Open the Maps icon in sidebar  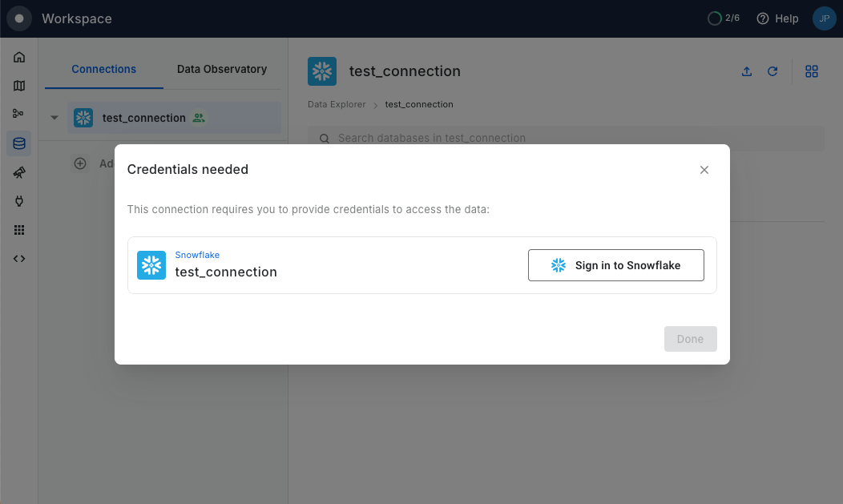19,86
